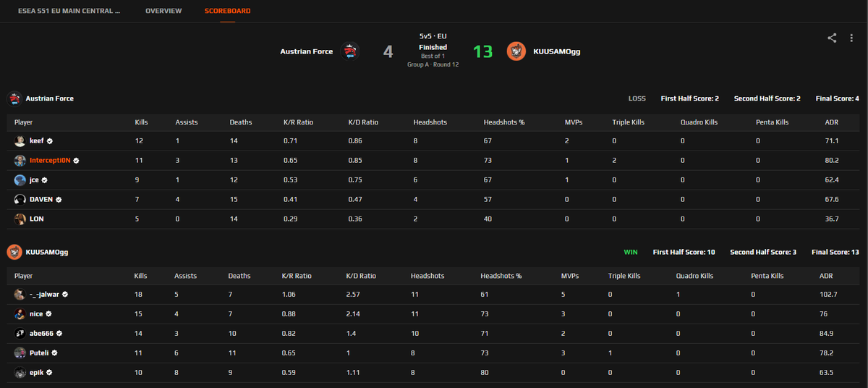Click Kills column header in Austrian Force table
Image resolution: width=868 pixels, height=388 pixels.
pyautogui.click(x=142, y=122)
